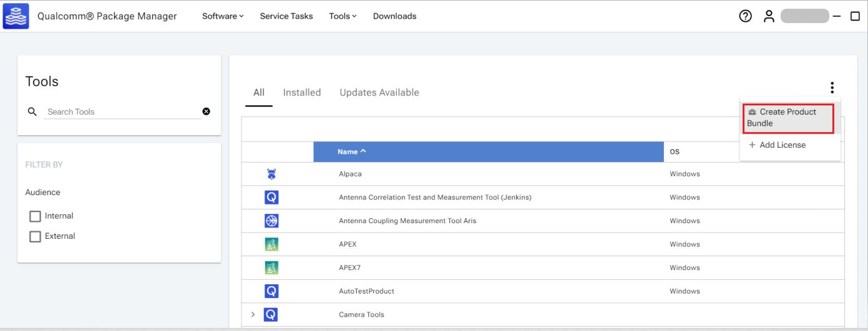Toggle the External audience checkbox

pos(36,236)
